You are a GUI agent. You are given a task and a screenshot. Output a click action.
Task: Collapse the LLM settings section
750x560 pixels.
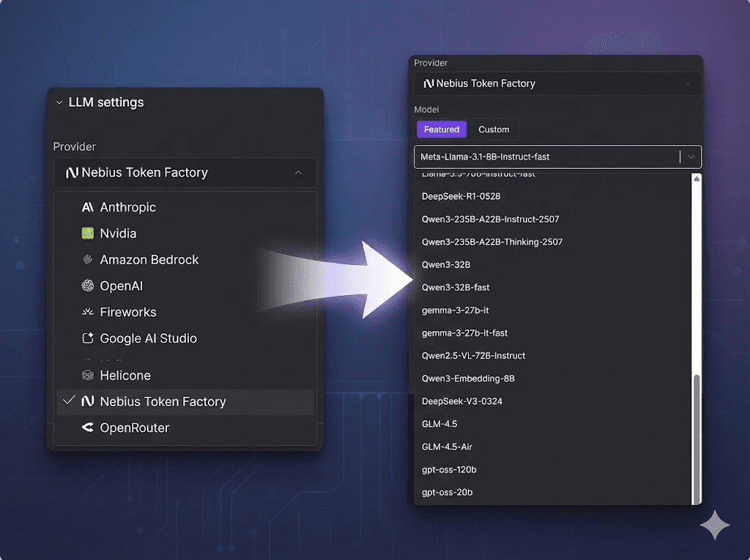[x=59, y=102]
